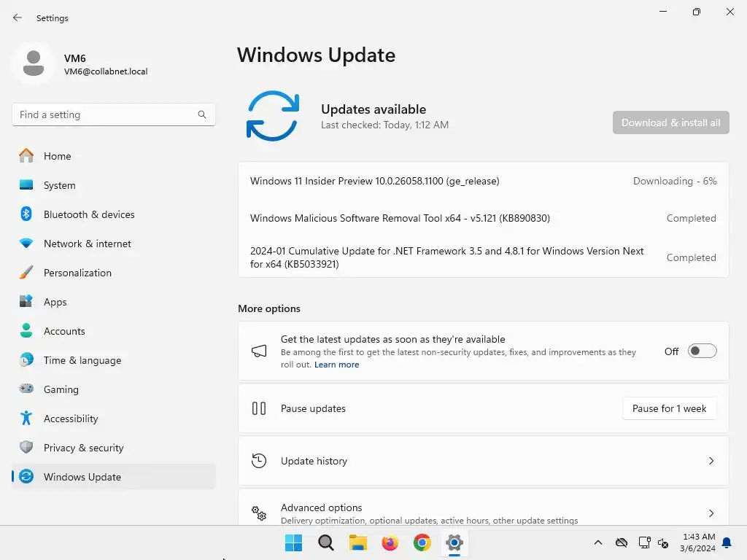Click the Accounts person icon in sidebar
The width and height of the screenshot is (747, 560).
pyautogui.click(x=26, y=330)
